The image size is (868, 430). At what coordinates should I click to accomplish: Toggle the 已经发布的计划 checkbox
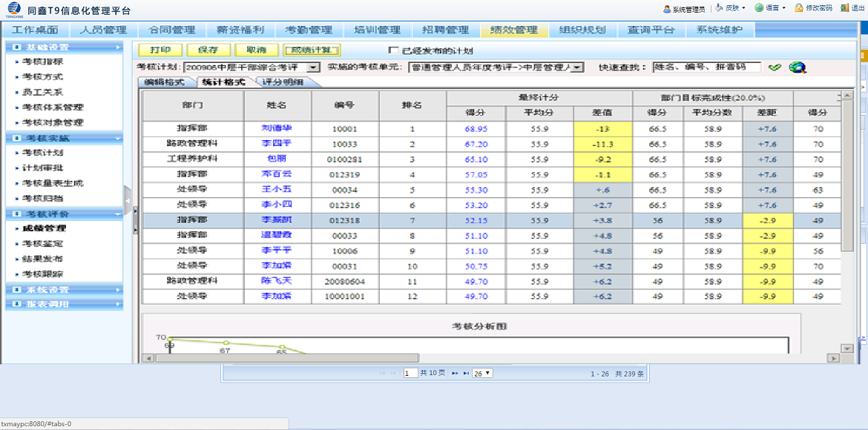click(x=394, y=50)
